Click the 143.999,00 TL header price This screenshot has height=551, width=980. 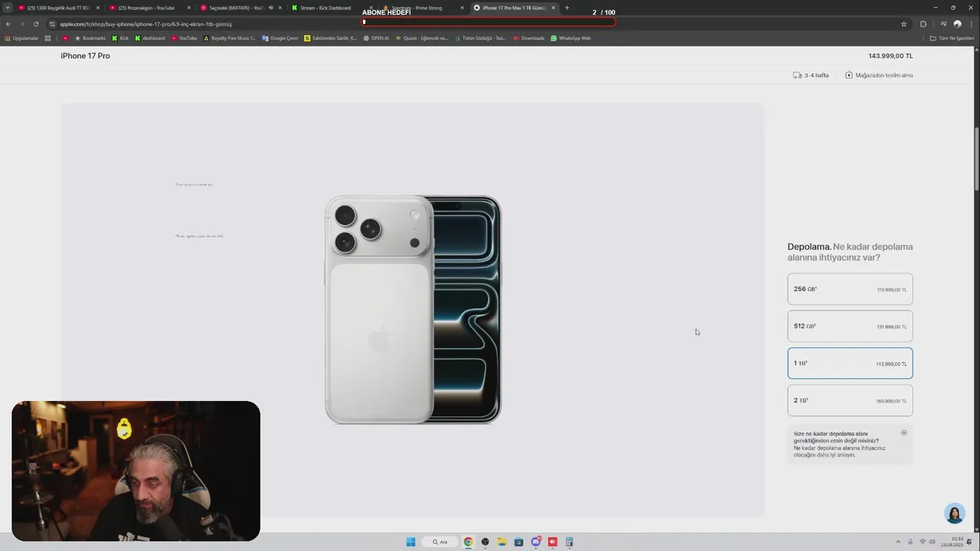click(x=890, y=56)
